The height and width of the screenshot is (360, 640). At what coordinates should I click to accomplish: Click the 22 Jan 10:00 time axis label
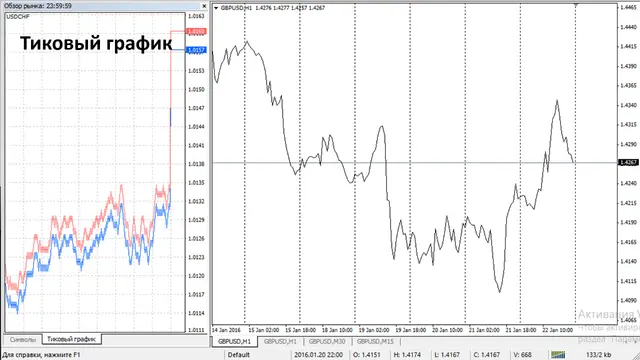click(x=558, y=330)
